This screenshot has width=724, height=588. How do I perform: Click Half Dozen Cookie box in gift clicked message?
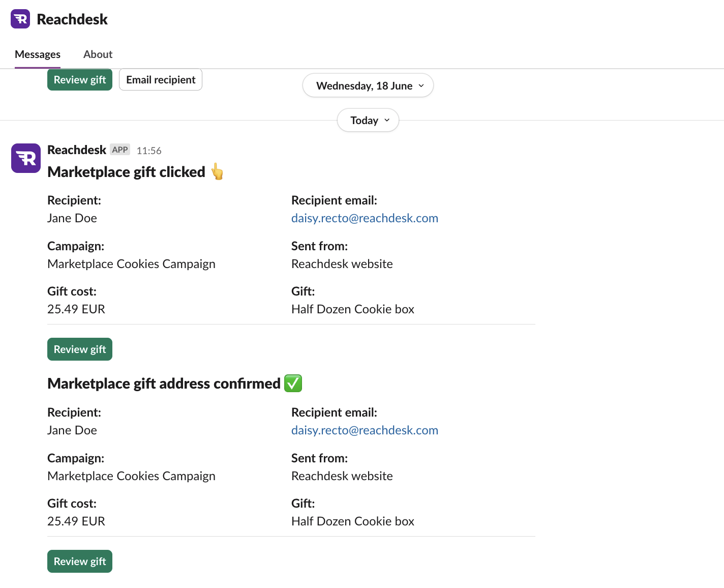(x=353, y=309)
